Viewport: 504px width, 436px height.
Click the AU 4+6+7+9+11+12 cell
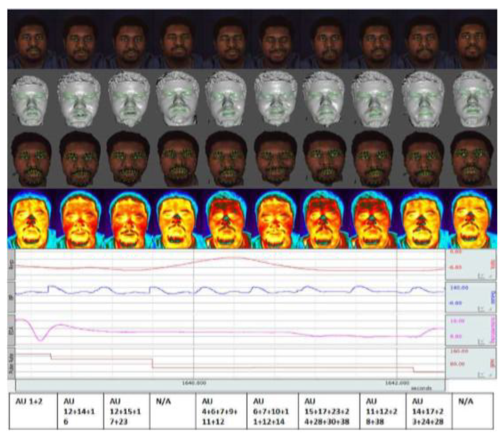pos(221,411)
